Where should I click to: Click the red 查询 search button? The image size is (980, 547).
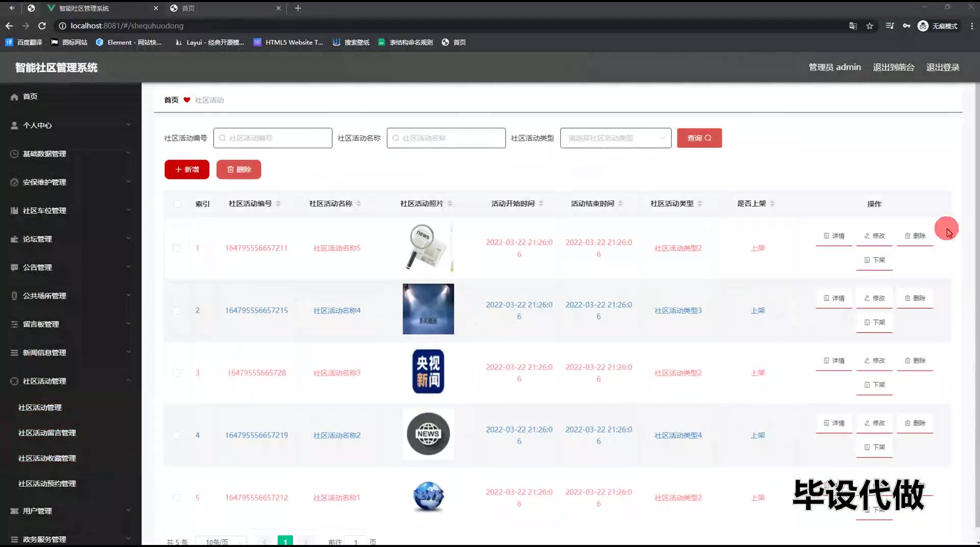pos(699,138)
